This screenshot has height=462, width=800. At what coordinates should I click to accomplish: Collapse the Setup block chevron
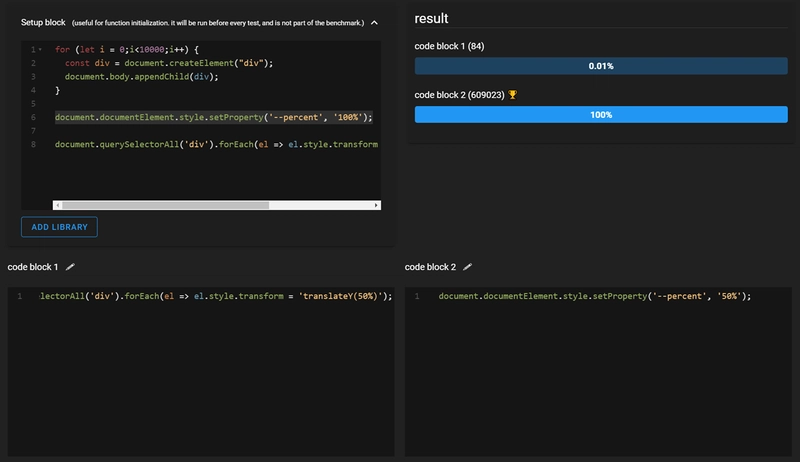tap(374, 23)
